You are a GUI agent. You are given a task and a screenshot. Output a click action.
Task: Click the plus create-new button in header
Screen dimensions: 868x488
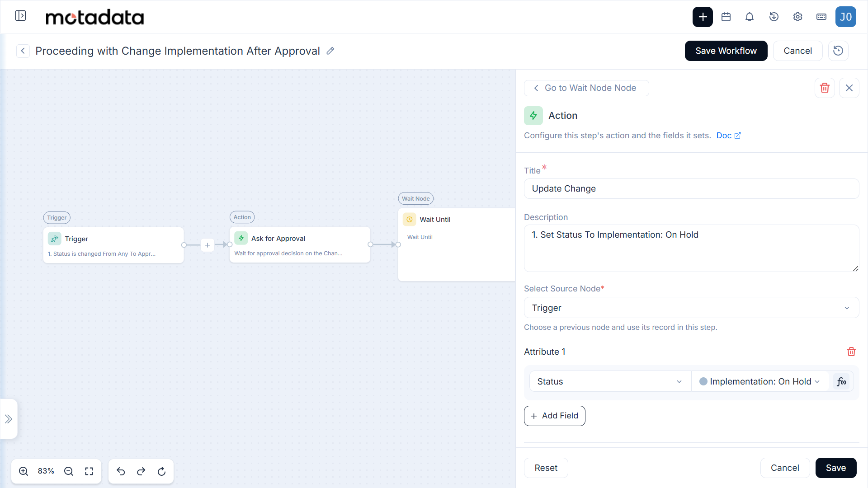pos(703,17)
